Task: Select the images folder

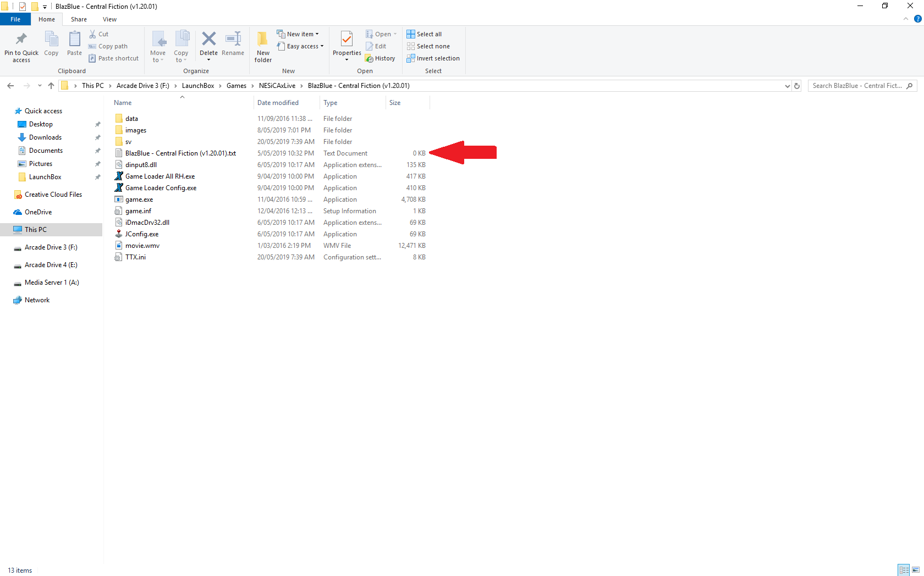Action: pos(136,130)
